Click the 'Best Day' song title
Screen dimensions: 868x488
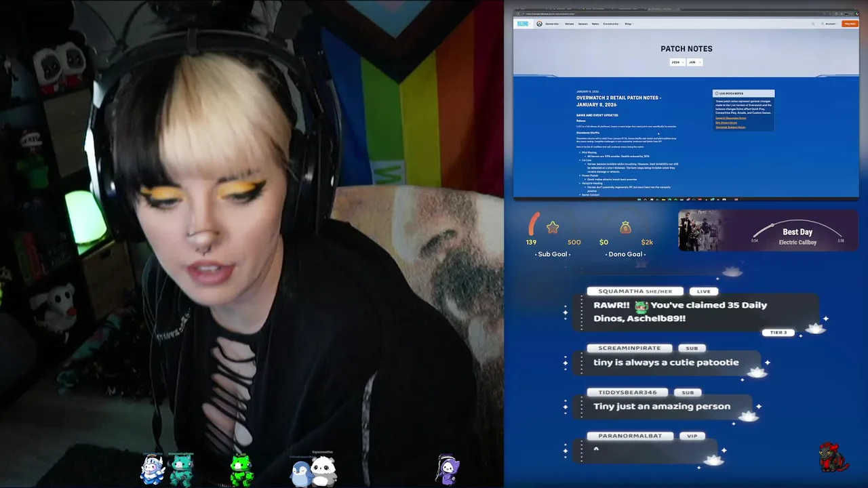pyautogui.click(x=797, y=232)
